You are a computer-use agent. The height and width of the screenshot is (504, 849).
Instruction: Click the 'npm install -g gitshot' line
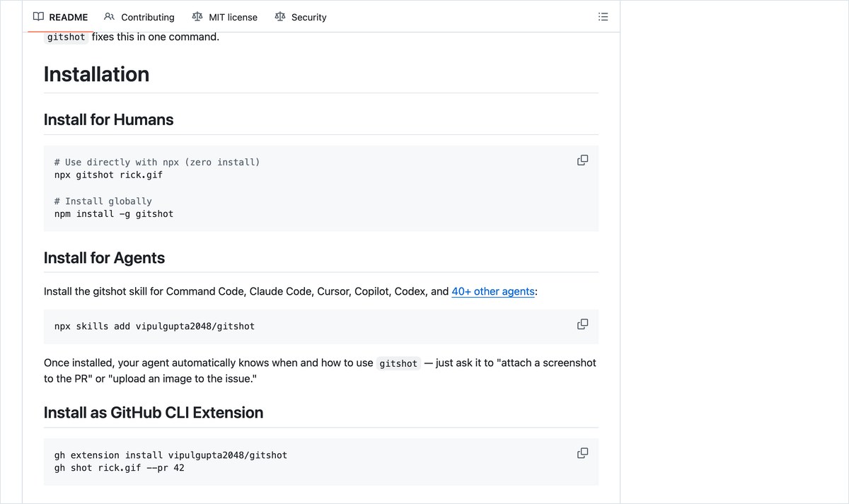pos(114,213)
